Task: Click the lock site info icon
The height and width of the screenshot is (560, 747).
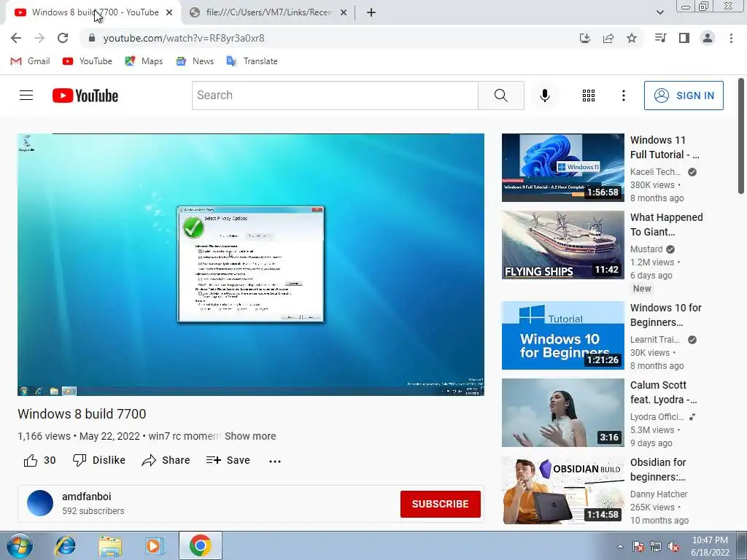Action: point(92,38)
